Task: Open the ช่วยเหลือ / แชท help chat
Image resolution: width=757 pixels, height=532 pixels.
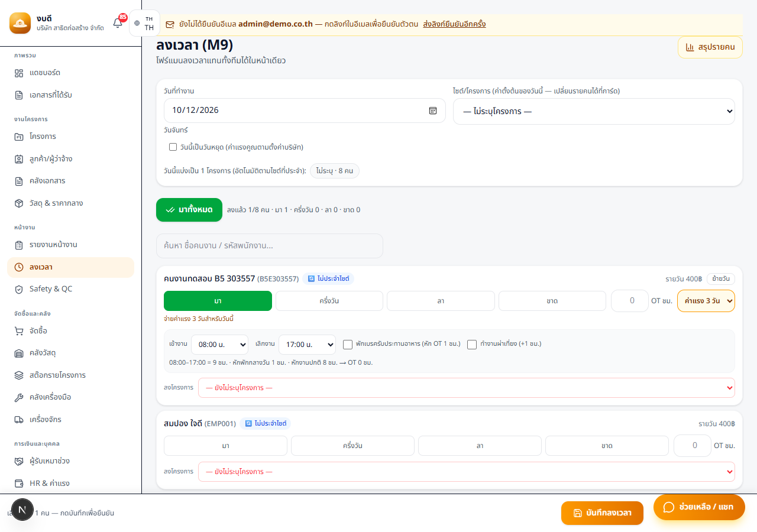Action: (699, 507)
